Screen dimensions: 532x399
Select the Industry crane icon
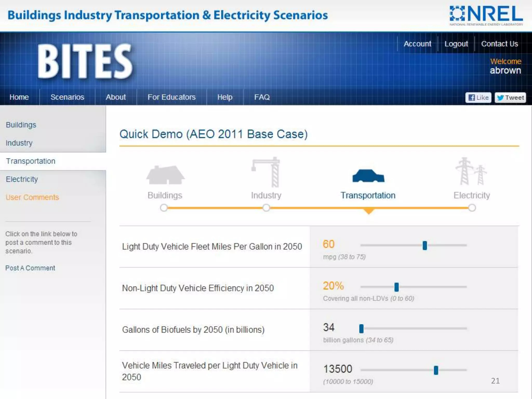point(266,172)
